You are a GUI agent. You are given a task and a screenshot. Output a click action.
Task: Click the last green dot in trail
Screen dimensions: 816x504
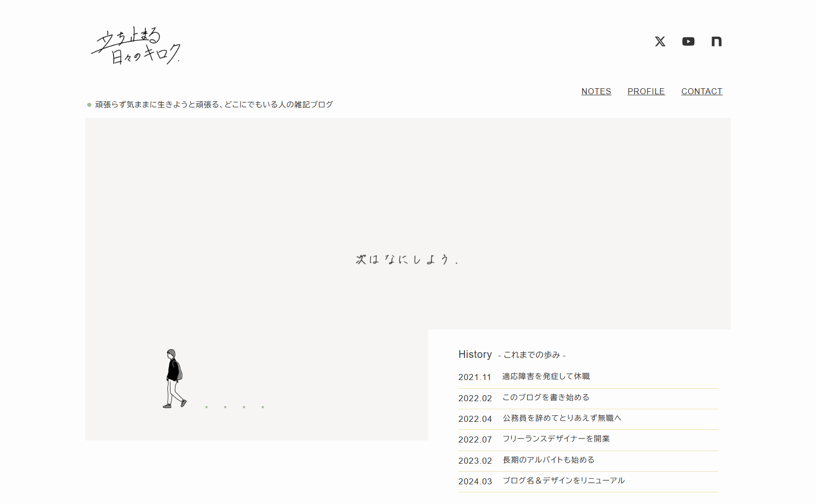coord(263,407)
